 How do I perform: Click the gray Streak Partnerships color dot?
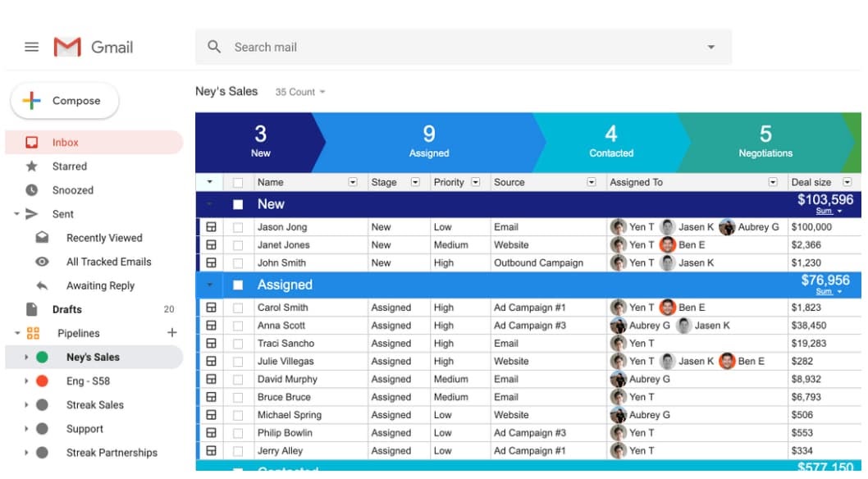[x=42, y=453]
